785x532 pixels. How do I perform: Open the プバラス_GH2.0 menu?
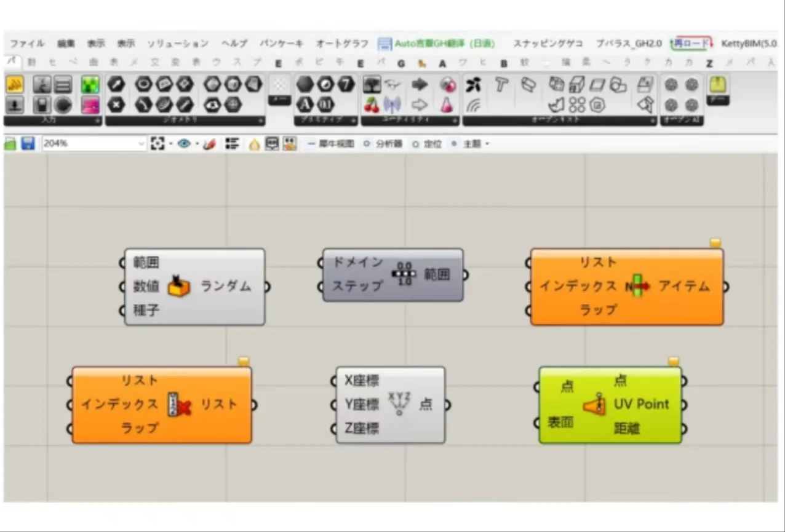(629, 44)
